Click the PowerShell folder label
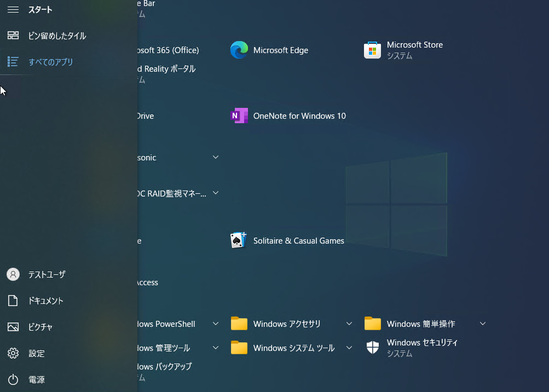The image size is (549, 392). point(166,324)
